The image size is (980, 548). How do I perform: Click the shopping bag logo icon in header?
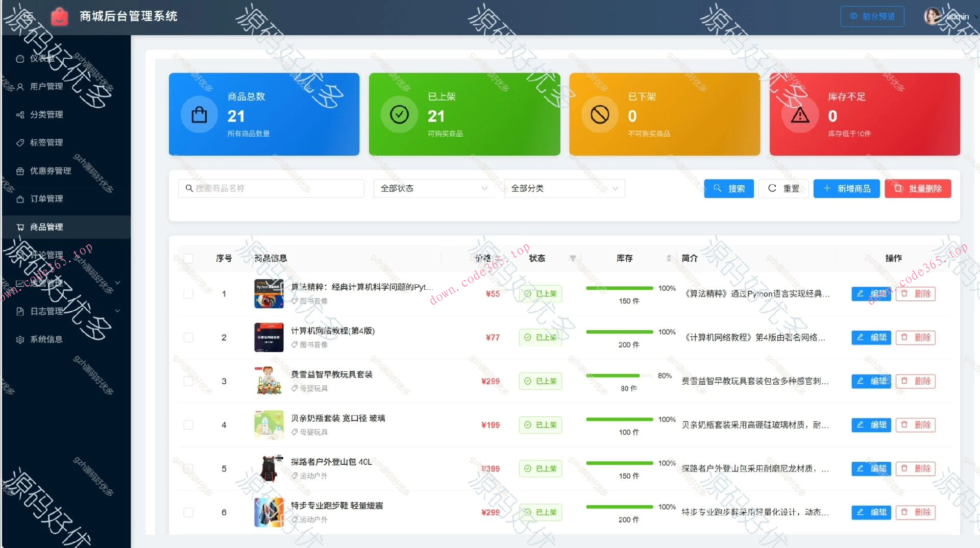[x=60, y=16]
